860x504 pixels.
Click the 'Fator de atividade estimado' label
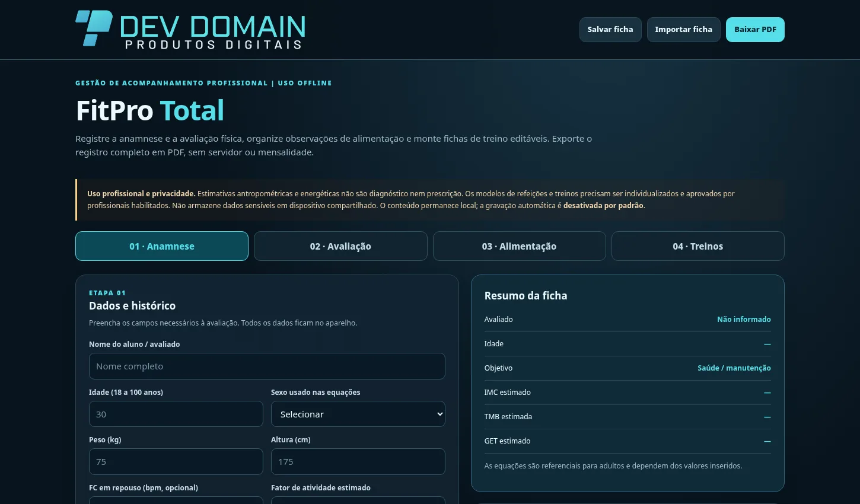(x=321, y=487)
